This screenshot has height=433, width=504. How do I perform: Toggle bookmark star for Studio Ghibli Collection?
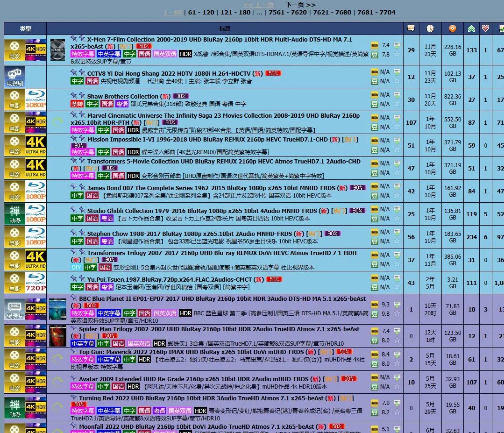[x=397, y=218]
